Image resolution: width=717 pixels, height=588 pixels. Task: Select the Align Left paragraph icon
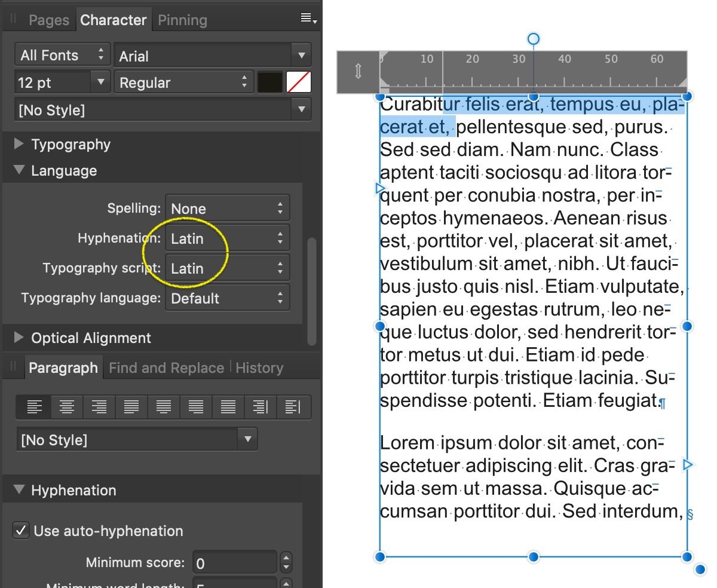[x=35, y=407]
